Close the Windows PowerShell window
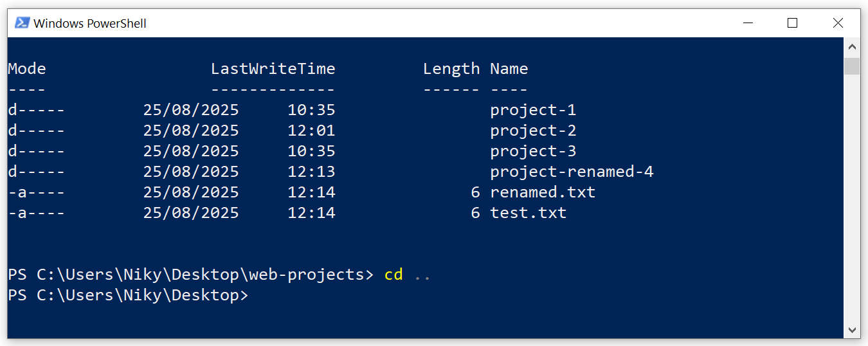 click(x=838, y=23)
